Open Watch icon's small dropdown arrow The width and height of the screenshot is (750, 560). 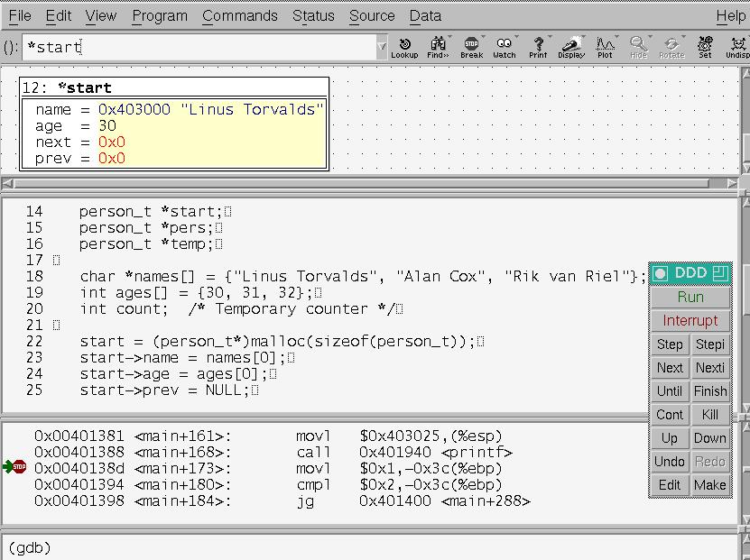(x=516, y=37)
